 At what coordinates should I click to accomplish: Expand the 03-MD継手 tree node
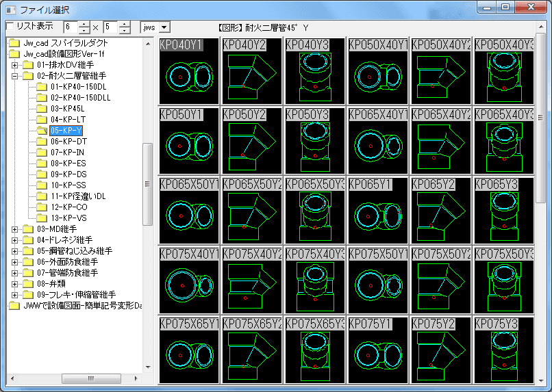pyautogui.click(x=15, y=228)
